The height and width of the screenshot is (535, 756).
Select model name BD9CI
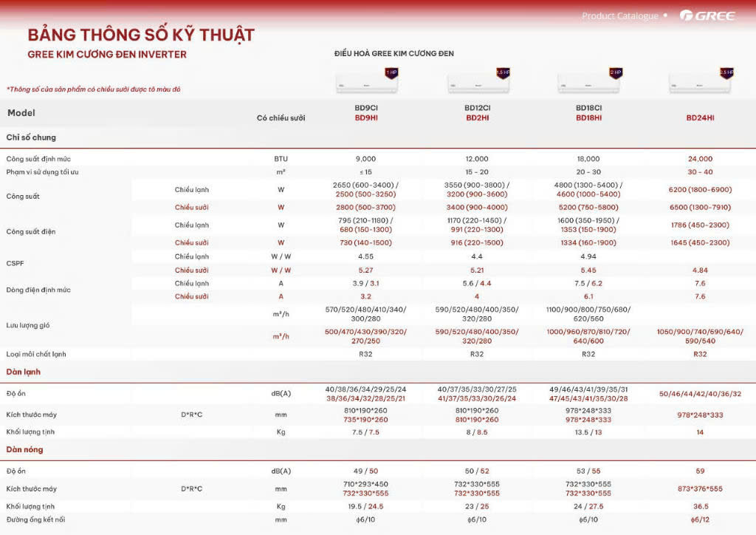point(366,108)
